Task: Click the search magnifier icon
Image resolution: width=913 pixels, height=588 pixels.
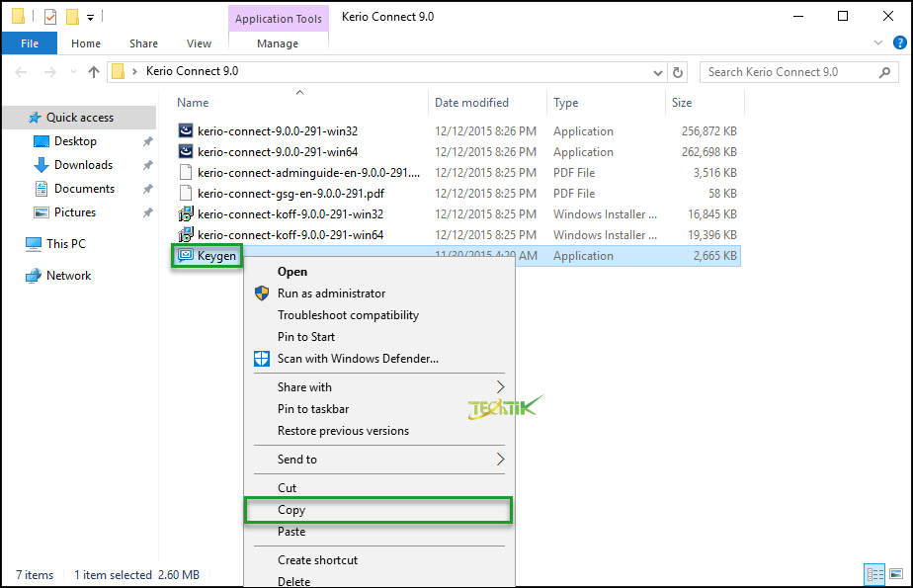Action: [x=885, y=72]
